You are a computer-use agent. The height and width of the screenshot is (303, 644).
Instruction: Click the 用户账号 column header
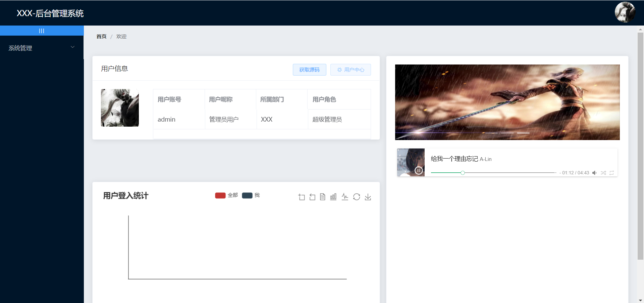[x=179, y=99]
